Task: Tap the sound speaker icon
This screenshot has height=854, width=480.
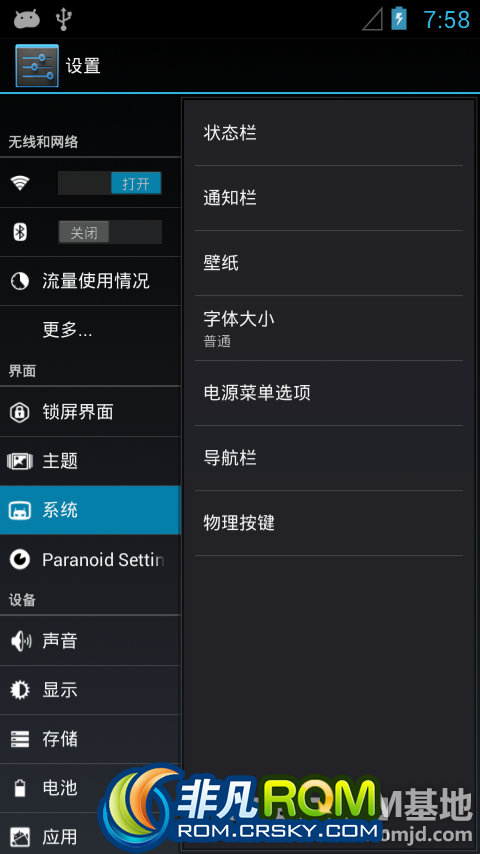Action: pos(20,640)
